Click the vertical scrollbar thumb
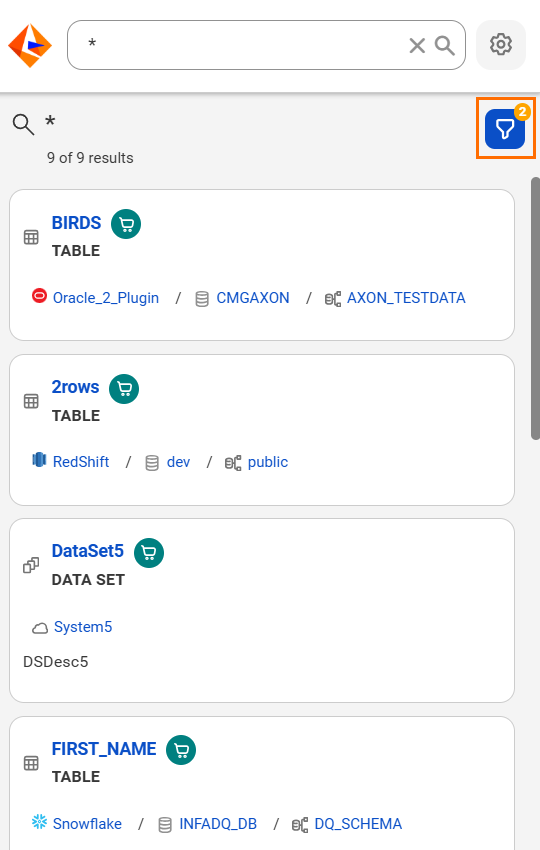 pos(535,308)
